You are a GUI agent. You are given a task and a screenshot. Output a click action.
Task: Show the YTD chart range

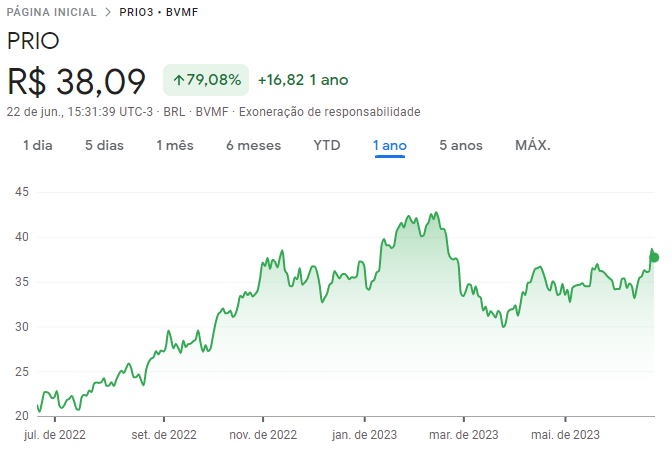(327, 145)
